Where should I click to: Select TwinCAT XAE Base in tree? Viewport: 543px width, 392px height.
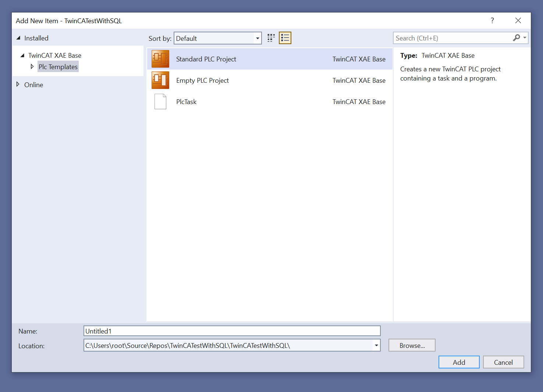(55, 55)
